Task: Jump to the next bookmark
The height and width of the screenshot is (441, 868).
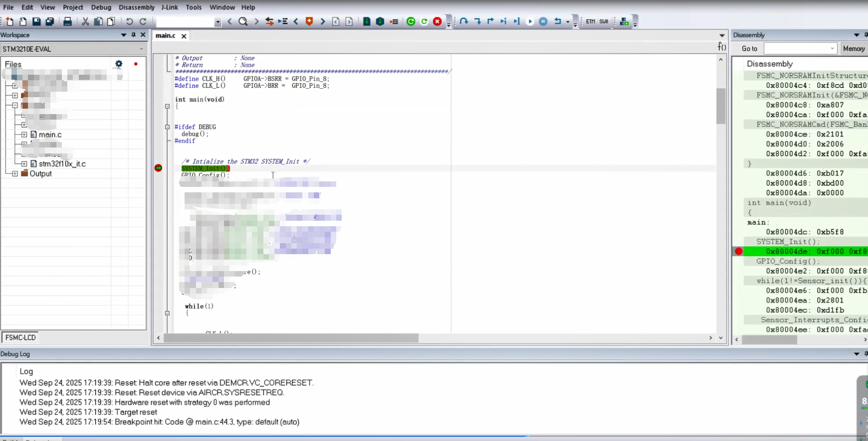Action: click(x=322, y=21)
